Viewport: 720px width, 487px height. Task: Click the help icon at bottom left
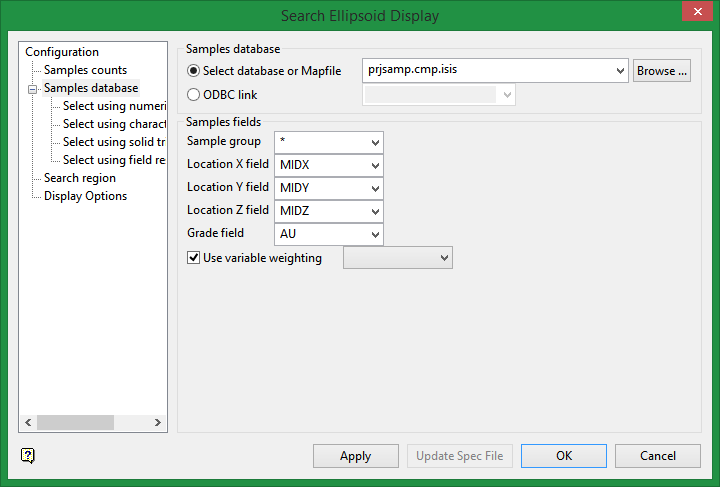click(28, 456)
